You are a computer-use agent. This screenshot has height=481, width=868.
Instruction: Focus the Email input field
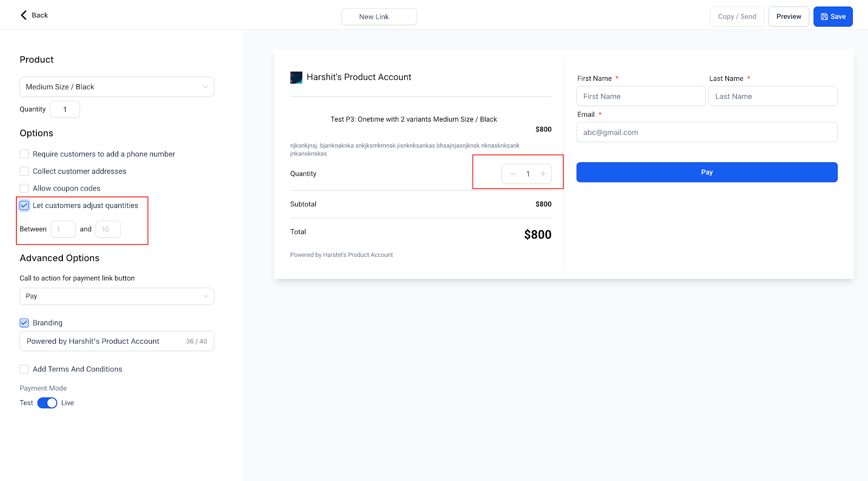tap(707, 132)
